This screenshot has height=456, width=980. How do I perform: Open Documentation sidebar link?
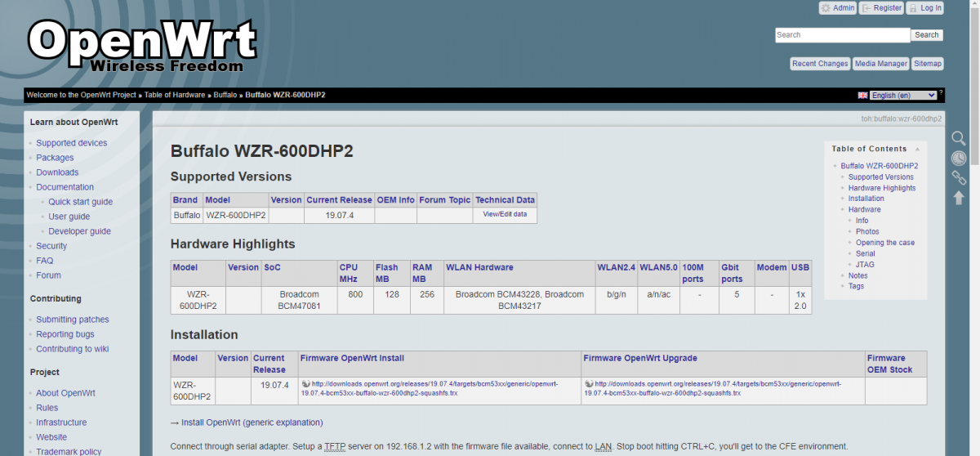[65, 187]
